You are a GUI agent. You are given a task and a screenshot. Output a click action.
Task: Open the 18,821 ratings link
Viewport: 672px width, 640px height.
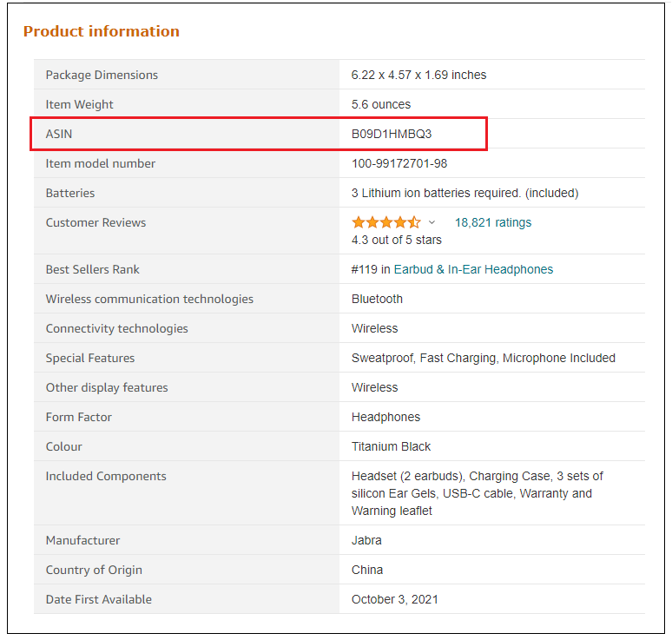click(493, 222)
